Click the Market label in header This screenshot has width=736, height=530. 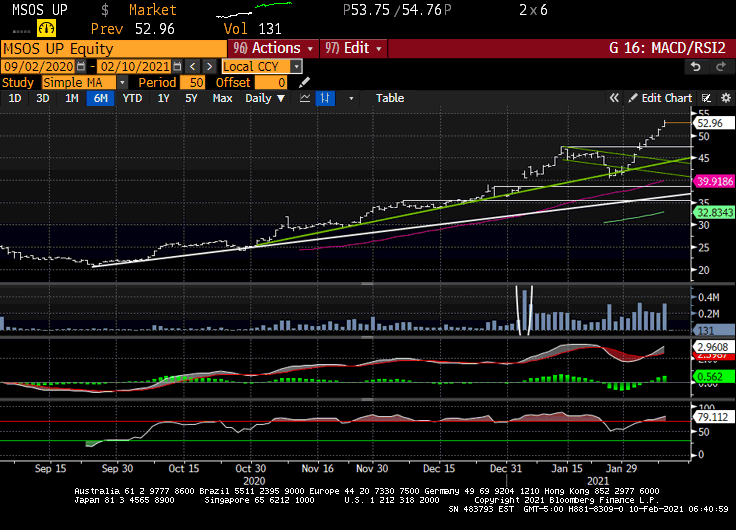pos(153,10)
